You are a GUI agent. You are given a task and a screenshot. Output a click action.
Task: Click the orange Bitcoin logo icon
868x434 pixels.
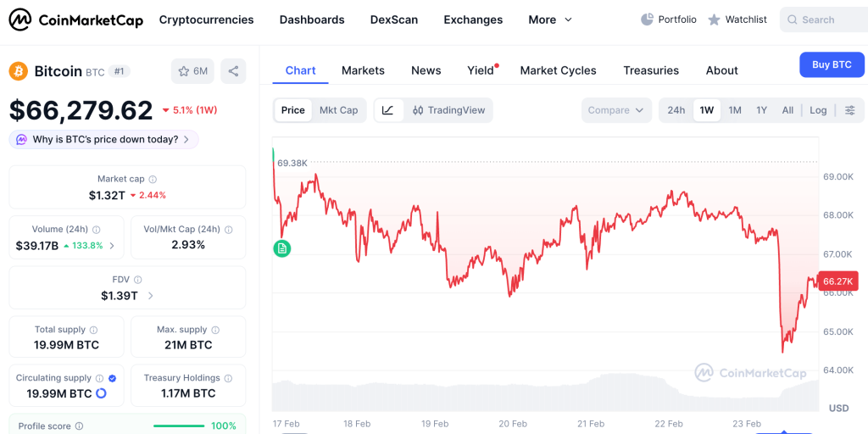click(19, 71)
